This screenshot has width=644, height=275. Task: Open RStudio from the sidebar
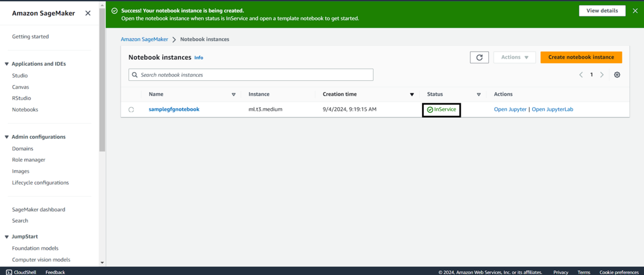point(21,99)
